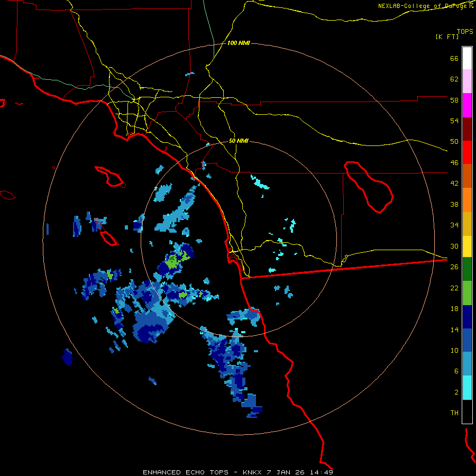Click the '58' legend value
Viewport: 476px width, 476px height.
(454, 100)
